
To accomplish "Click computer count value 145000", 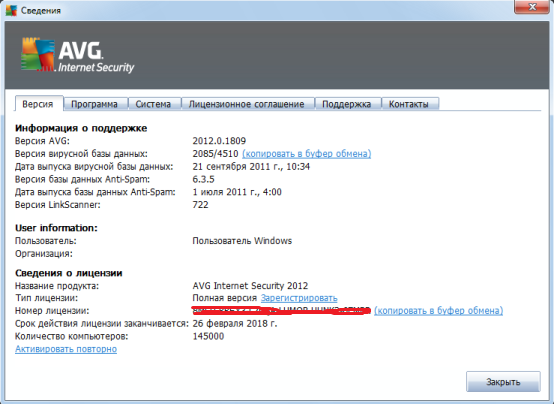I will [x=208, y=336].
